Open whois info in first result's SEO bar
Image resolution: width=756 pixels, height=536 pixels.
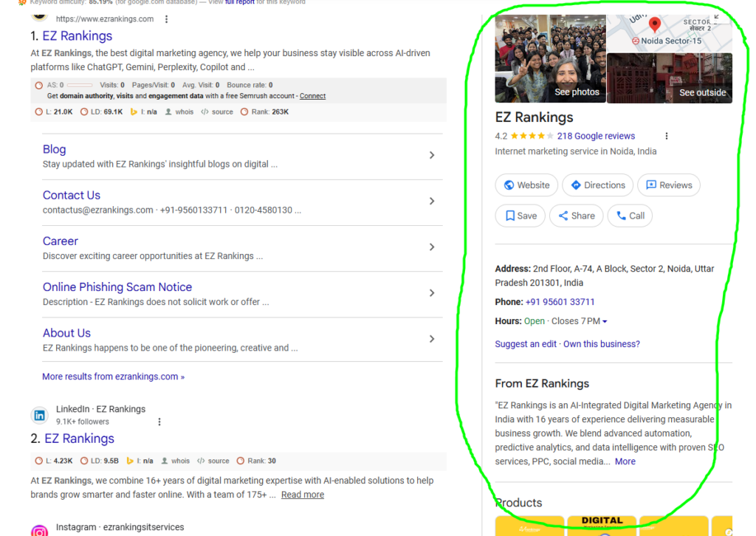(x=179, y=112)
